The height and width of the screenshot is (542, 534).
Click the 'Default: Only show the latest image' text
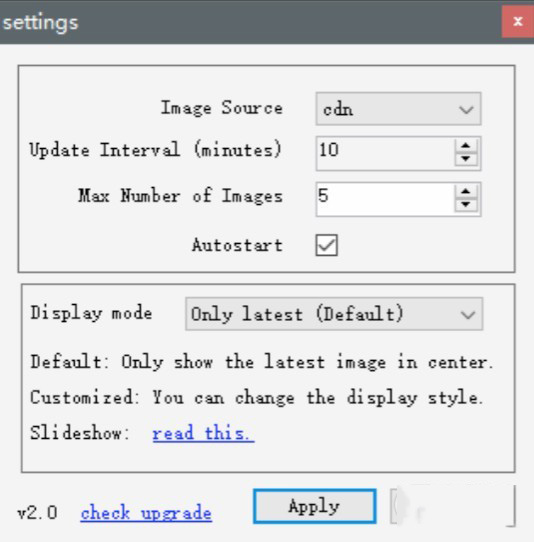[262, 363]
